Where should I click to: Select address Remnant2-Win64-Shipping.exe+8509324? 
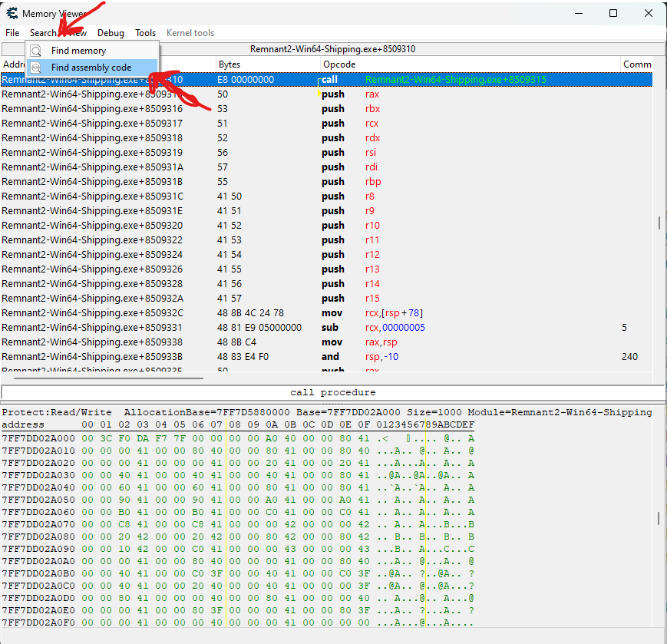tap(92, 254)
